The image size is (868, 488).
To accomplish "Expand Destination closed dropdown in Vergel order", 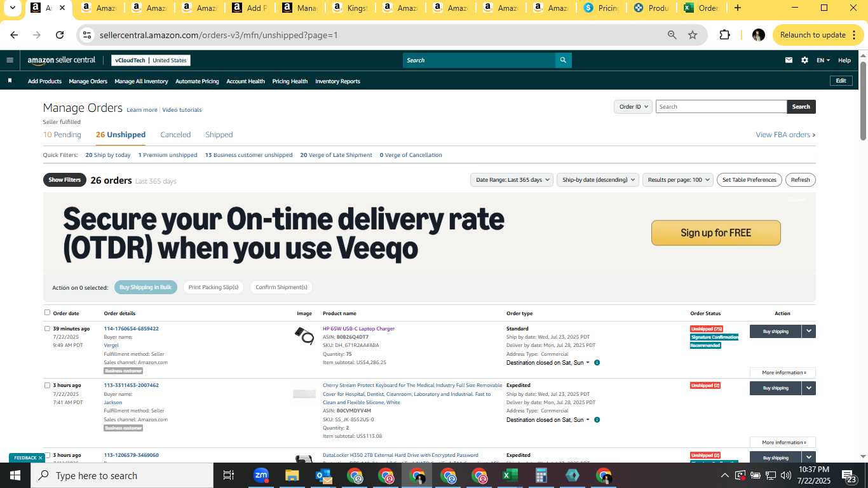I will pyautogui.click(x=587, y=363).
